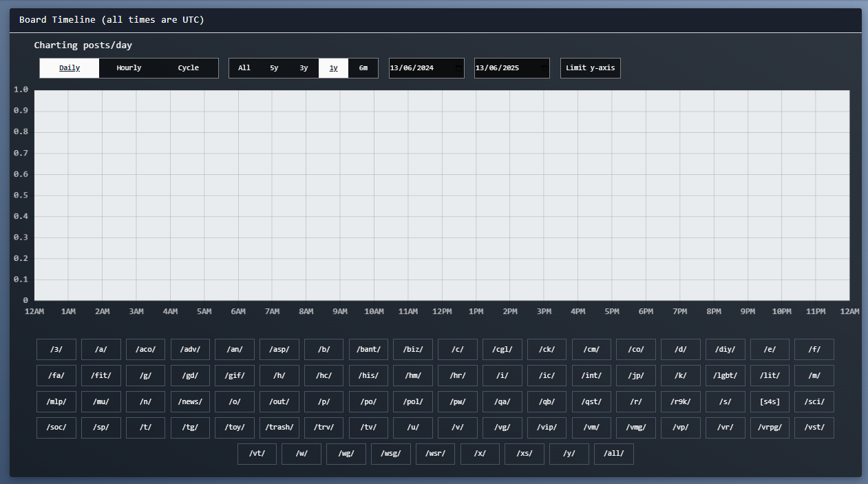Viewport: 868px width, 484px height.
Task: Select the Daily chart mode
Action: tap(70, 68)
